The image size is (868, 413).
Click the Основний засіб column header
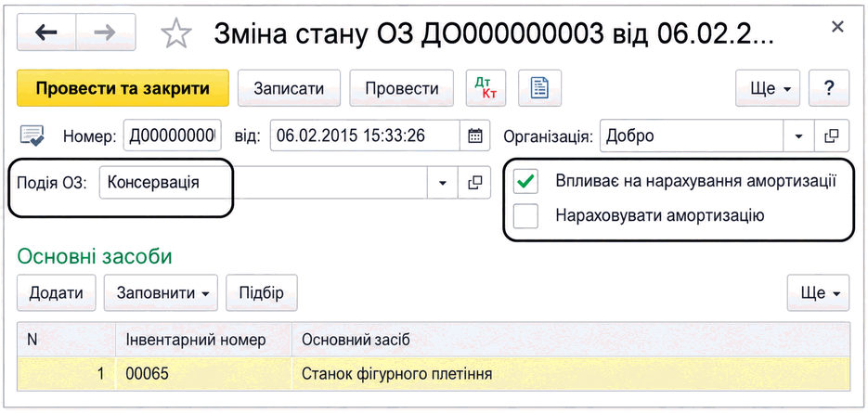point(571,340)
